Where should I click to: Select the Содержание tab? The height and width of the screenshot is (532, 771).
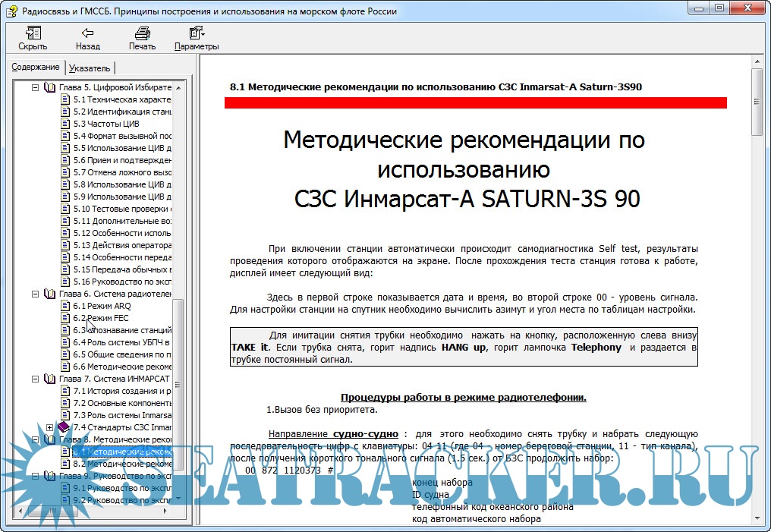pyautogui.click(x=35, y=67)
